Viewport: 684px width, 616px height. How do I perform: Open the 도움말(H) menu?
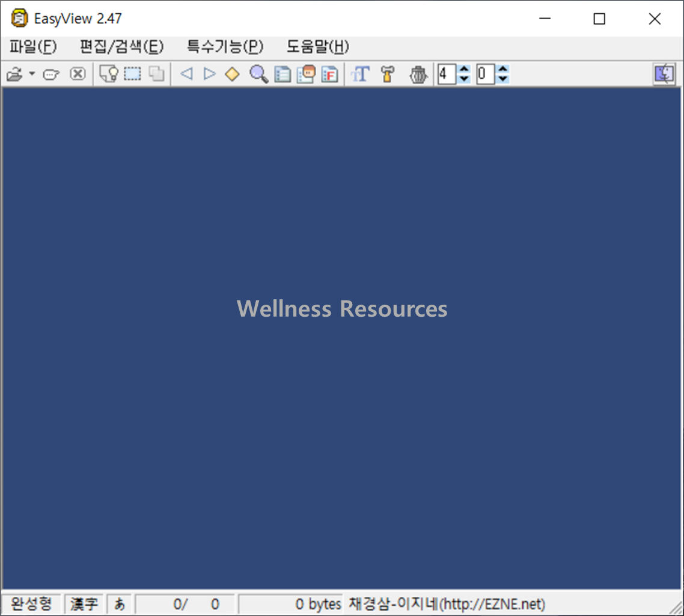coord(317,47)
